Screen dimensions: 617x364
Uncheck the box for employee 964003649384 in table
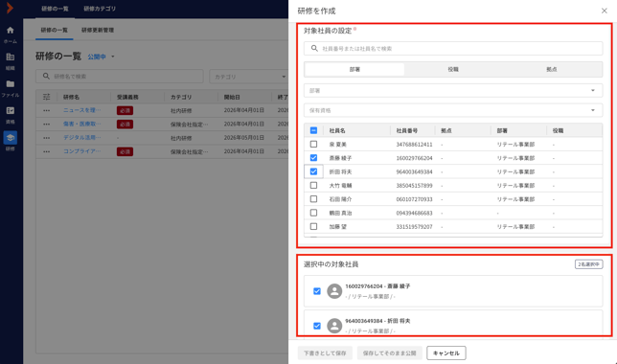313,171
